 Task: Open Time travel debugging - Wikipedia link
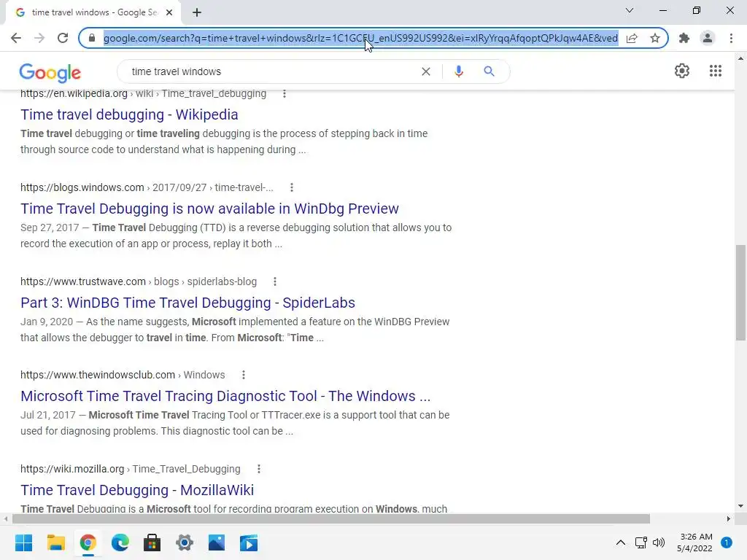(x=129, y=114)
